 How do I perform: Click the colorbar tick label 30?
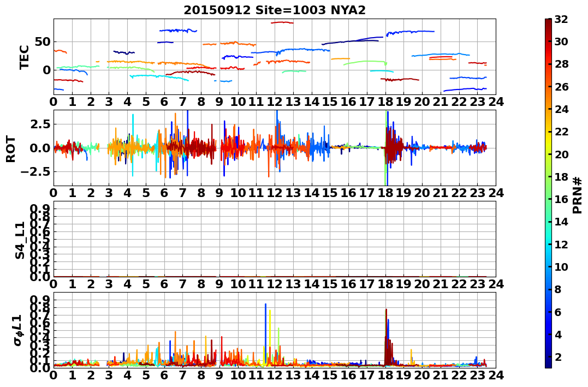pyautogui.click(x=561, y=41)
